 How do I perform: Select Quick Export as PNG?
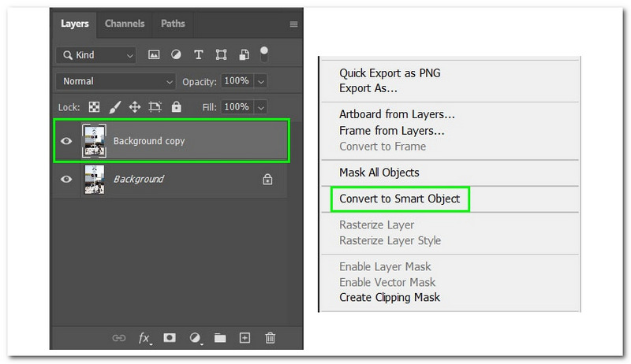390,73
